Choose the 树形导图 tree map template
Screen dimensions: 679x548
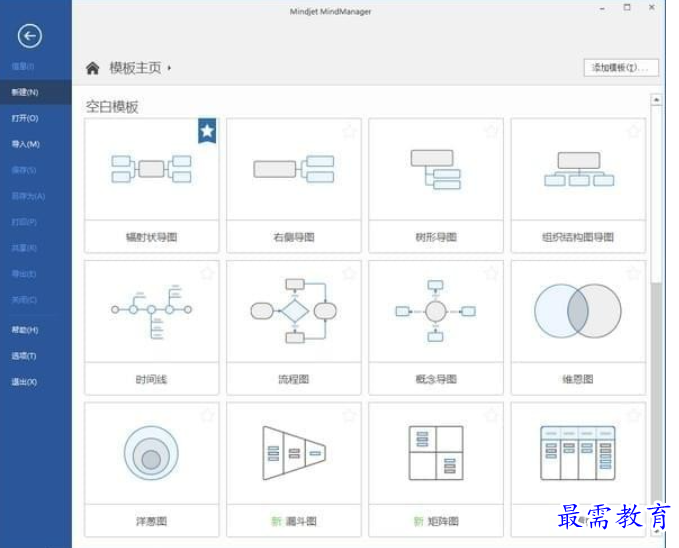coord(436,185)
